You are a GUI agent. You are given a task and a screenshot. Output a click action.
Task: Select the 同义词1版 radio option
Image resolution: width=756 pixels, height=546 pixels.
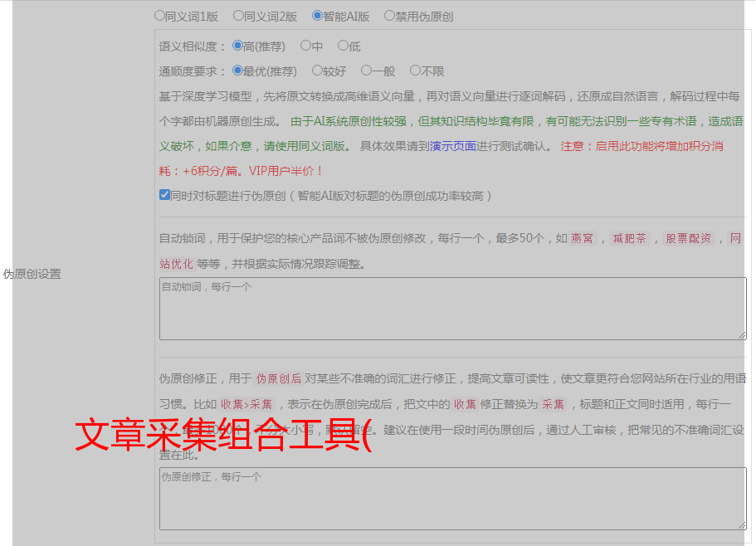[x=159, y=16]
